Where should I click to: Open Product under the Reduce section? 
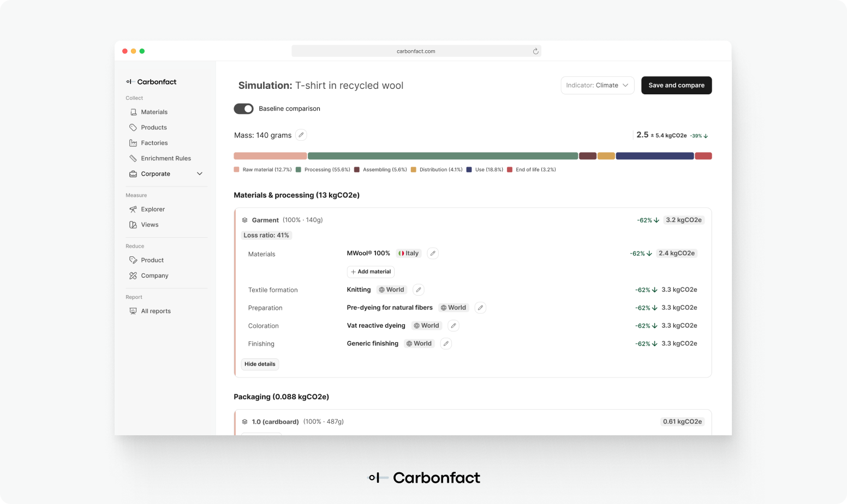(152, 260)
